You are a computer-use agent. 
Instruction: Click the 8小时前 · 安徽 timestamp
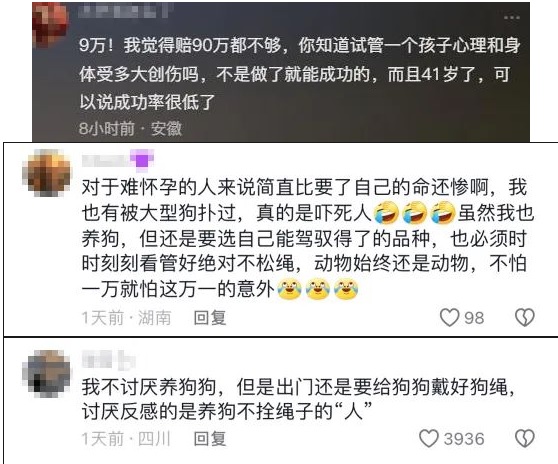click(x=130, y=128)
